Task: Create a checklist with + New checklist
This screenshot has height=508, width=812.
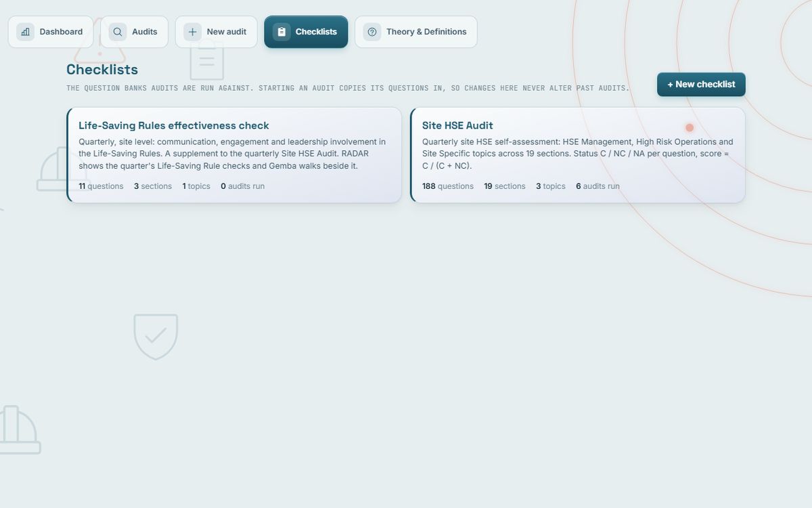Action: click(x=701, y=85)
